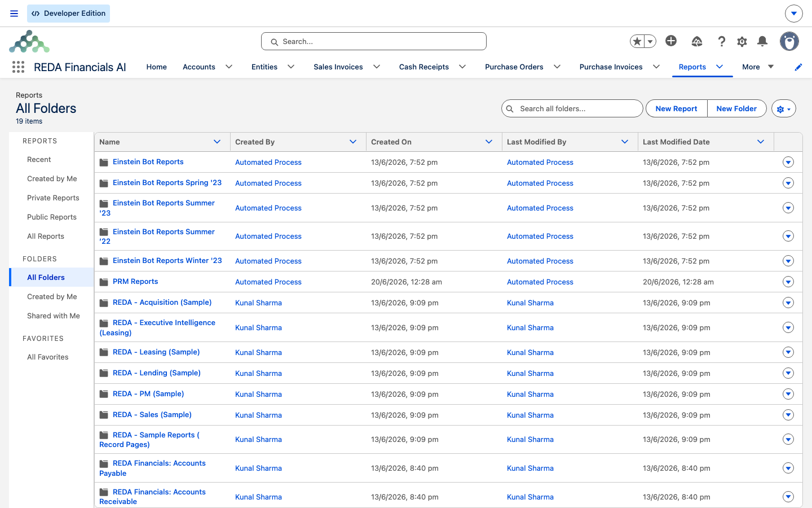Click the Search all folders field
The height and width of the screenshot is (508, 812).
[572, 108]
